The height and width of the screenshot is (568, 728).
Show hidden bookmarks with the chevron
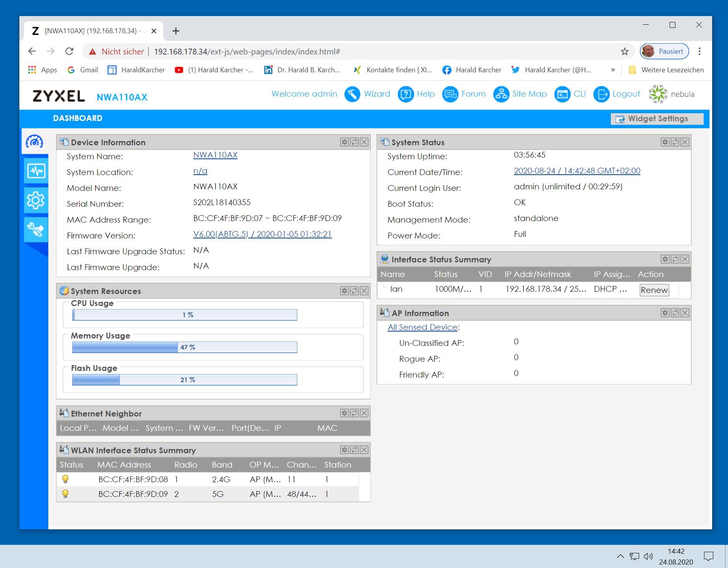[x=613, y=70]
